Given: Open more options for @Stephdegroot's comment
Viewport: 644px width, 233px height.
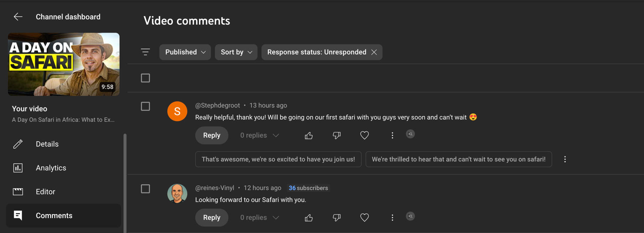Looking at the screenshot, I should click(392, 136).
